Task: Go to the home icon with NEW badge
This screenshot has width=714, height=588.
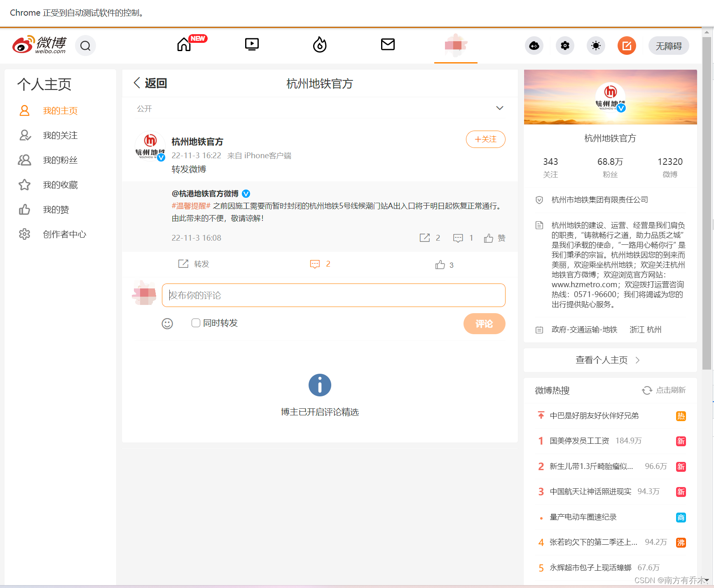Action: (184, 44)
